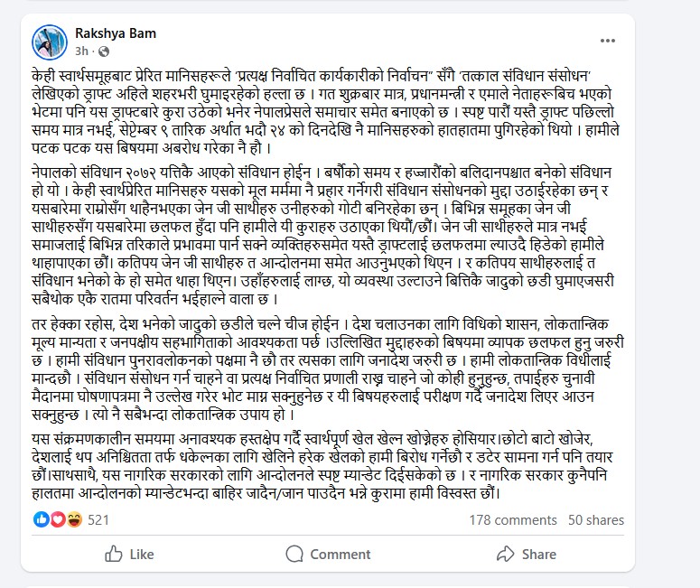Viewport: 700px width, 588px height.
Task: Like this post with the thumbs-up icon
Action: [114, 554]
